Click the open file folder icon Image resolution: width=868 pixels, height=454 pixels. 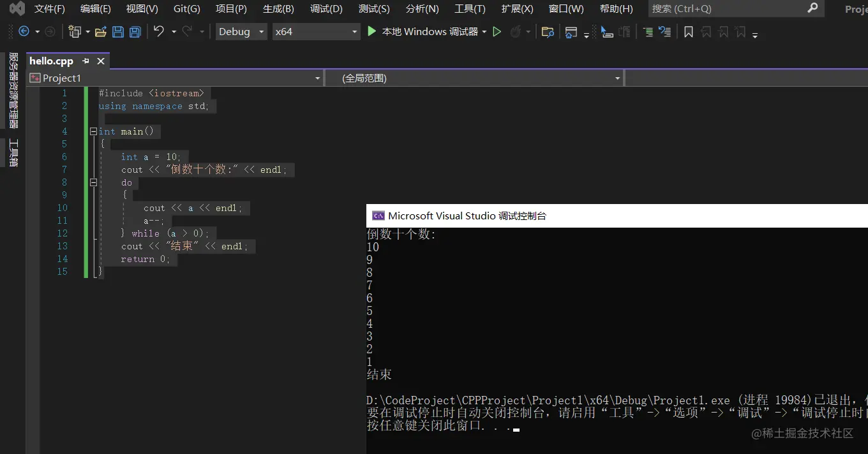[101, 31]
